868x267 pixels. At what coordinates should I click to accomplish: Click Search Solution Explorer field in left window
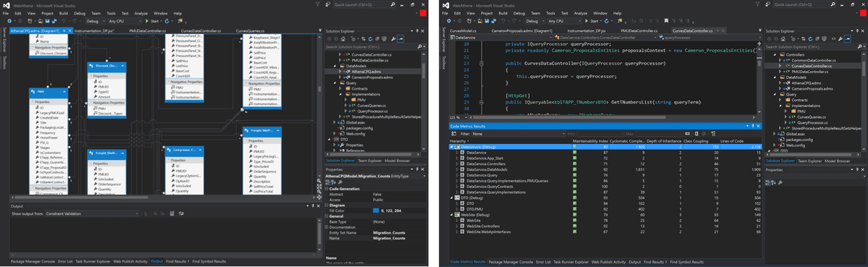click(373, 48)
